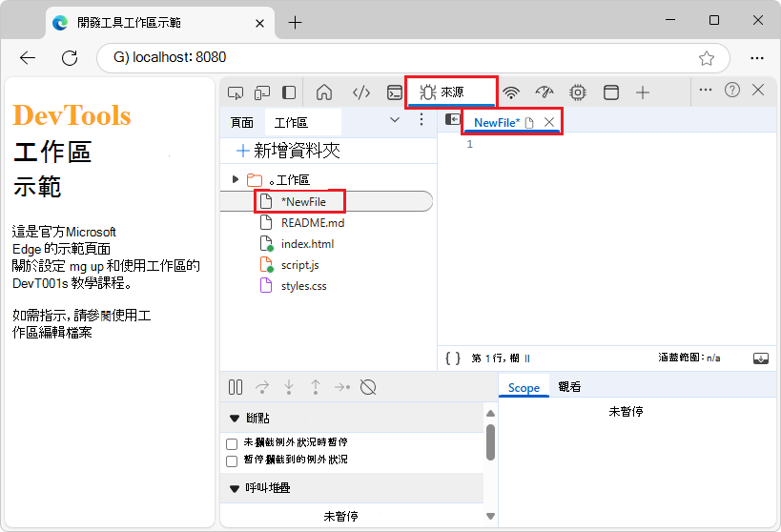Close the NewFile* editor tab
This screenshot has width=781, height=532.
tap(549, 122)
